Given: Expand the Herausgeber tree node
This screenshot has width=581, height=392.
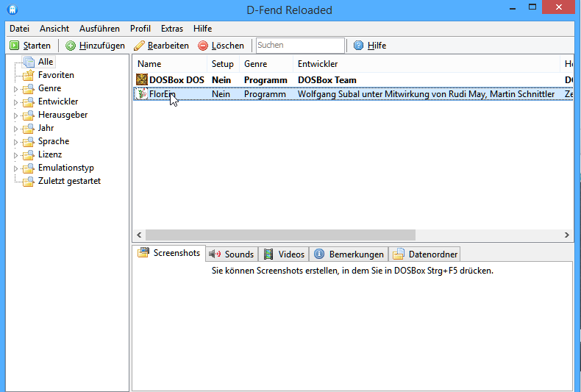Looking at the screenshot, I should 15,116.
